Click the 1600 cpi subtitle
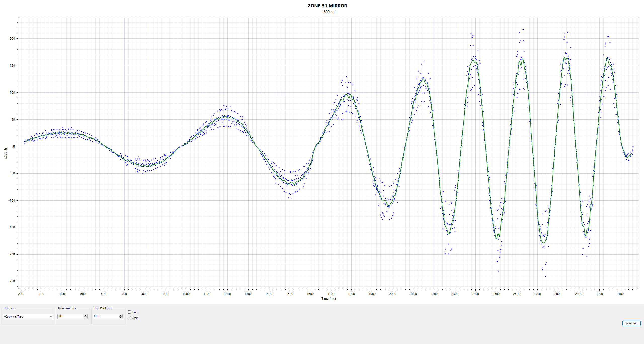 click(x=328, y=12)
